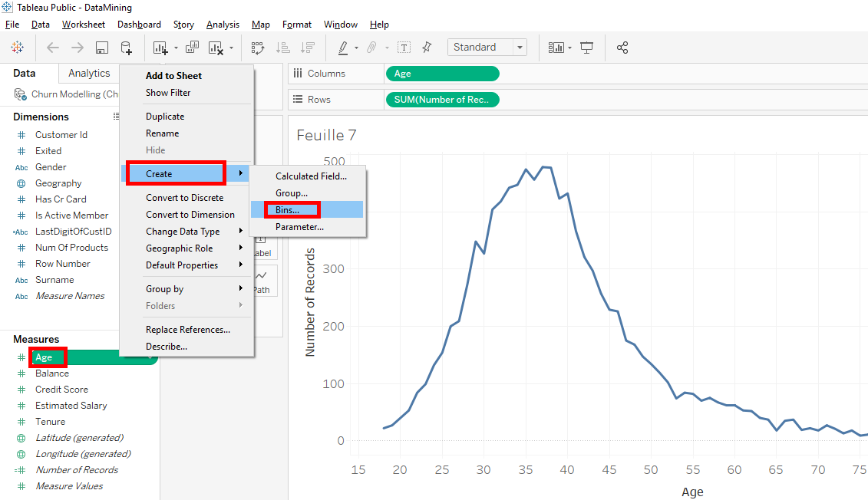Image resolution: width=868 pixels, height=500 pixels.
Task: Enter Presentation Mode via toolbar icon
Action: pos(586,47)
